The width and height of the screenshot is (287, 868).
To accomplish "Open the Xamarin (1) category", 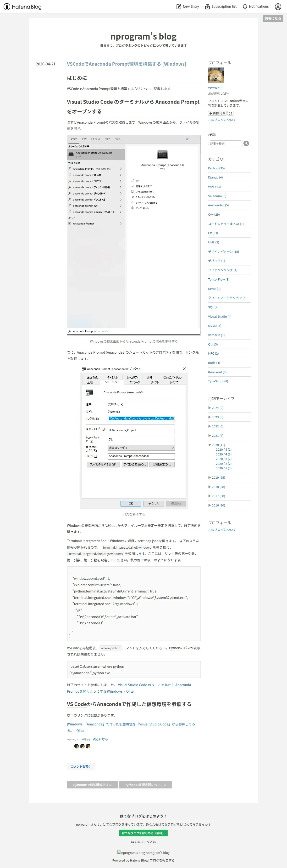I will coord(216,335).
